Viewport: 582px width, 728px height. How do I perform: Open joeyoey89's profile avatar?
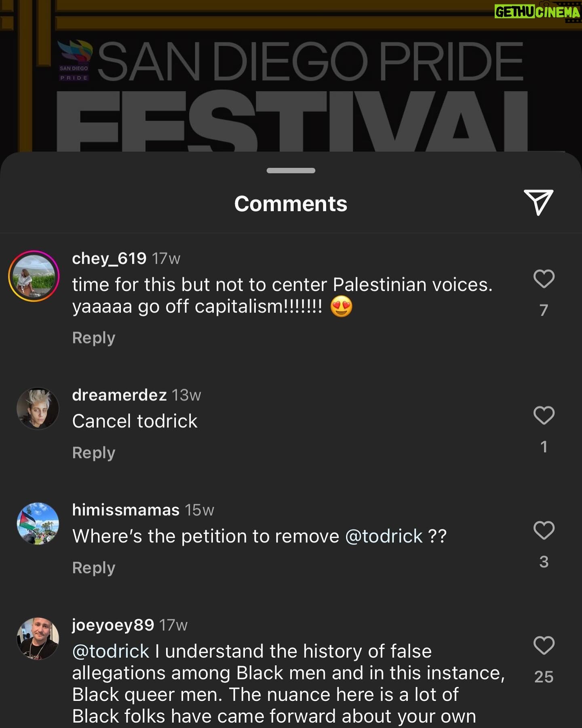38,638
